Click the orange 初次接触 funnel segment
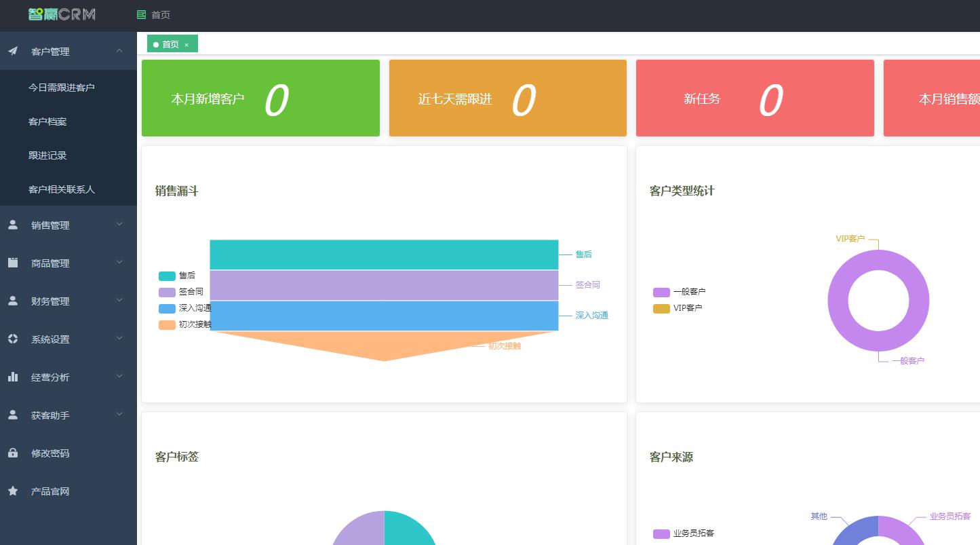Image resolution: width=980 pixels, height=545 pixels. coord(384,345)
